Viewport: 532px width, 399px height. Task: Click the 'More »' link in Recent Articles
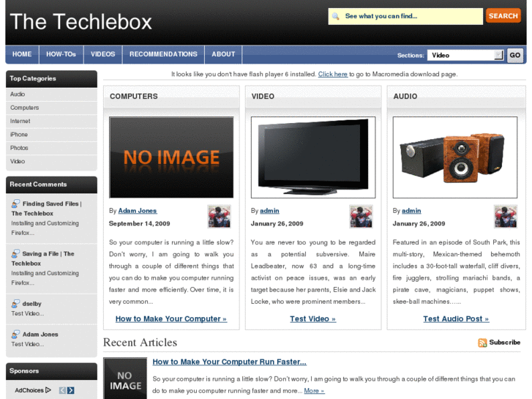click(x=314, y=391)
